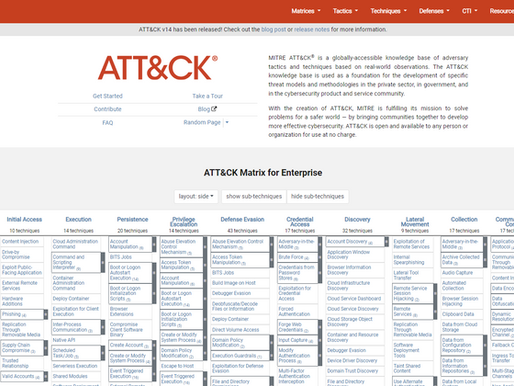Open the CTI menu

[469, 11]
